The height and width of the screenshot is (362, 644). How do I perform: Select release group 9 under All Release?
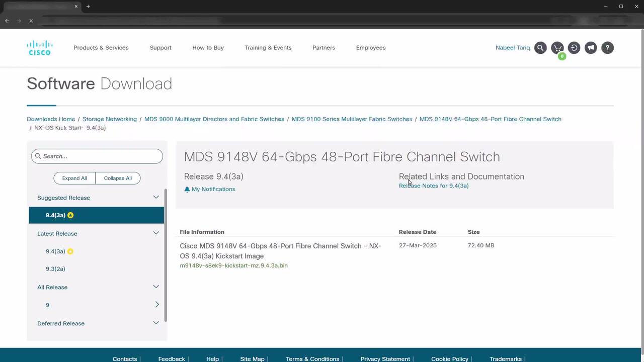(47, 305)
